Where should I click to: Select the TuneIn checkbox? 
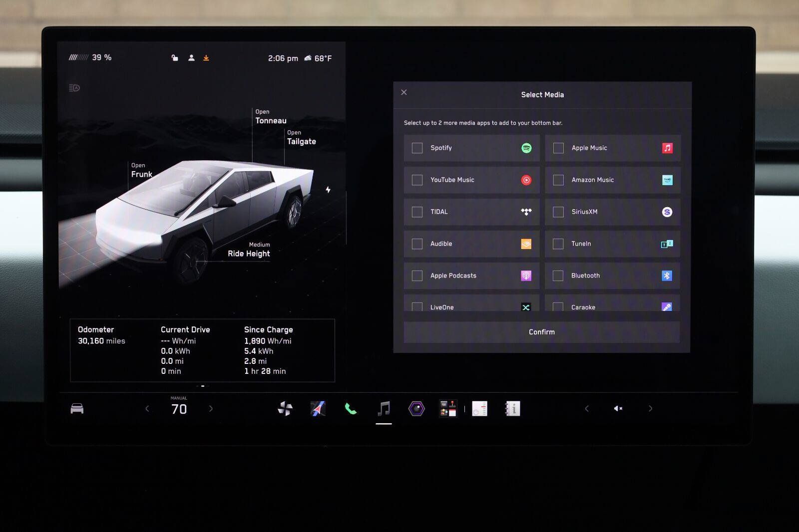pos(558,244)
